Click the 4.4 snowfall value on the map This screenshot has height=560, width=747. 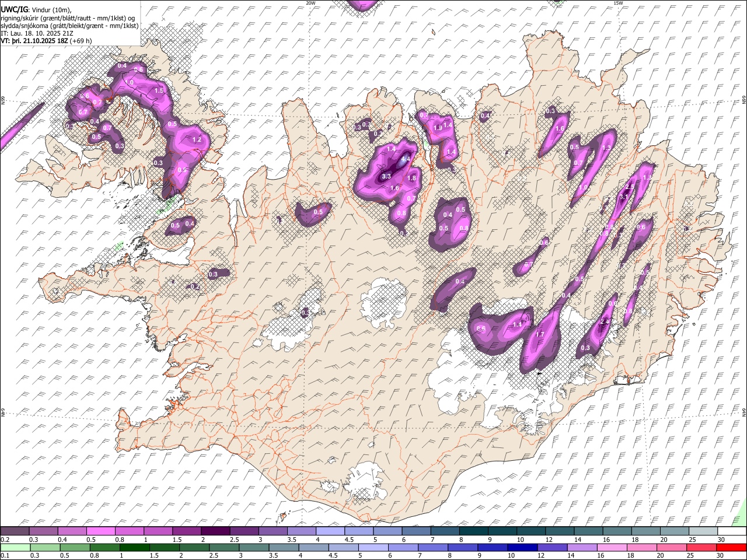(406, 158)
